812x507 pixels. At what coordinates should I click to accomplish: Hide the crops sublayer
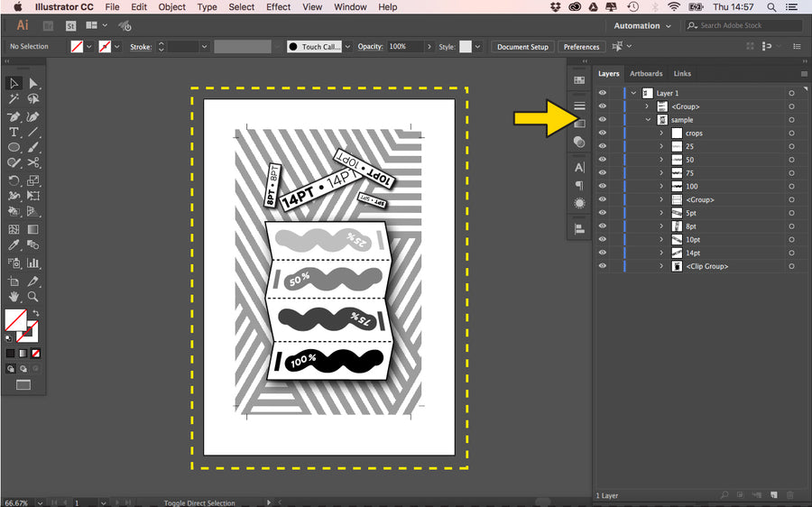[602, 134]
